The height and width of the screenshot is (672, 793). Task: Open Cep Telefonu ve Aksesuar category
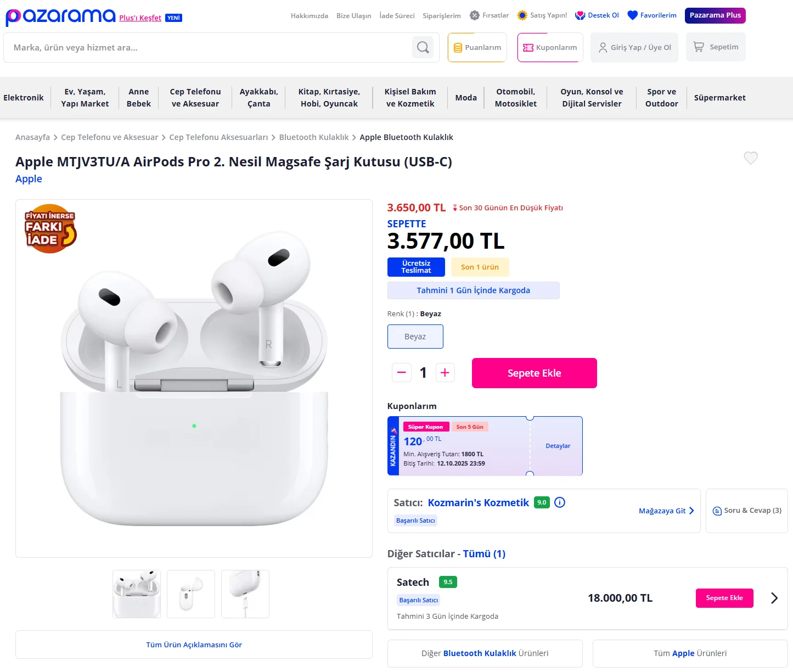click(x=195, y=98)
